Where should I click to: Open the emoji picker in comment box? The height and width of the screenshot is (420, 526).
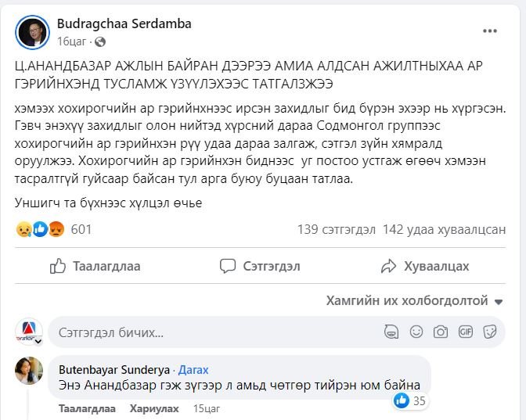(x=415, y=332)
